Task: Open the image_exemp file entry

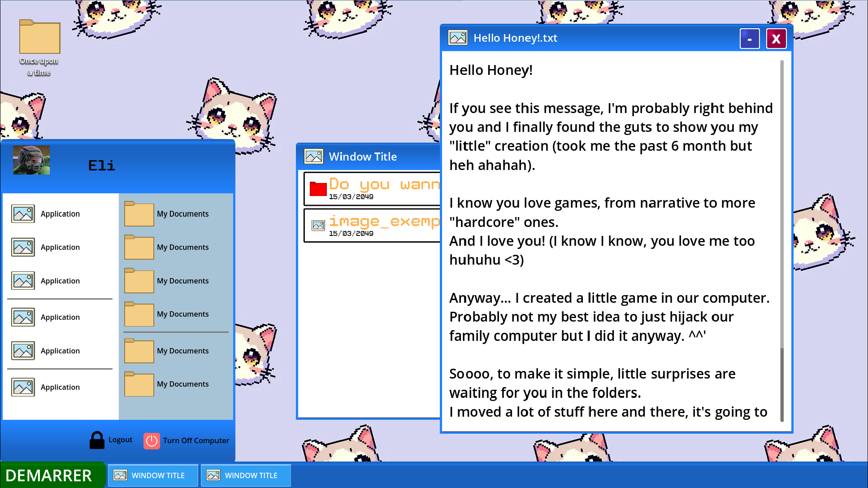Action: pyautogui.click(x=372, y=226)
